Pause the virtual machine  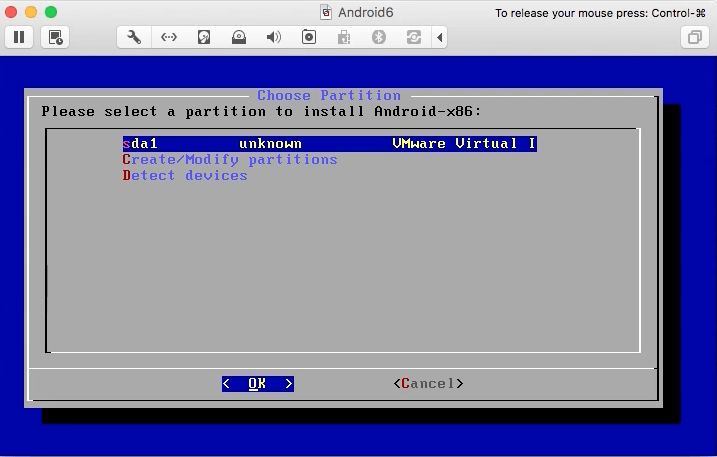19,37
